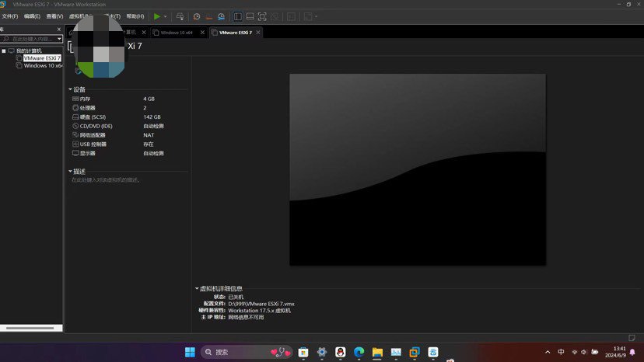Open QQ penguin icon in taskbar
Screen dimensions: 644x362
(340, 352)
